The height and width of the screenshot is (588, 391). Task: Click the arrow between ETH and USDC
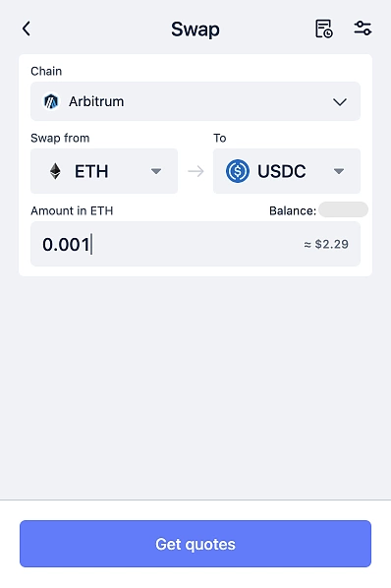(x=195, y=171)
